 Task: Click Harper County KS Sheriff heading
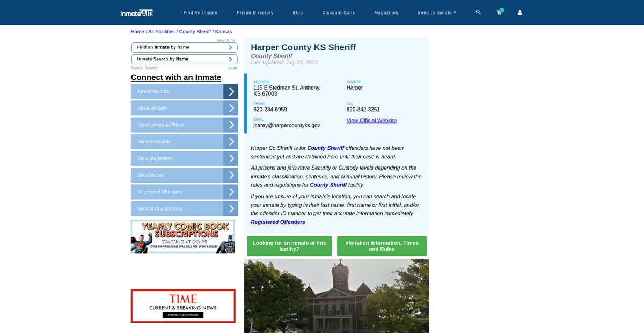pos(303,47)
